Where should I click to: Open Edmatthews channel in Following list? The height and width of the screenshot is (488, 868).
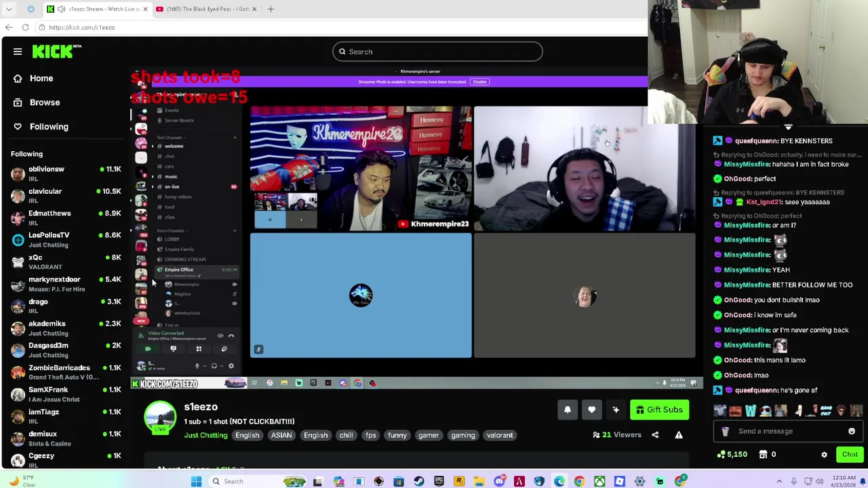66,218
